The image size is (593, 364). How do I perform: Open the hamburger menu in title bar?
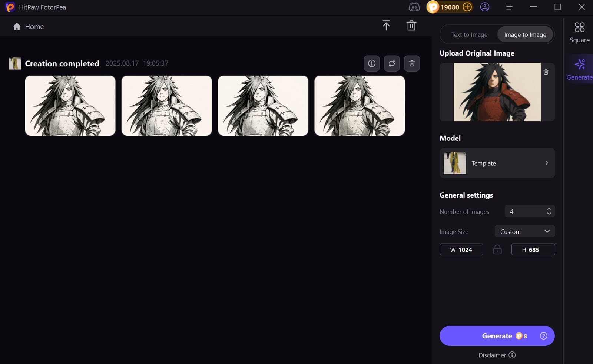pyautogui.click(x=509, y=7)
